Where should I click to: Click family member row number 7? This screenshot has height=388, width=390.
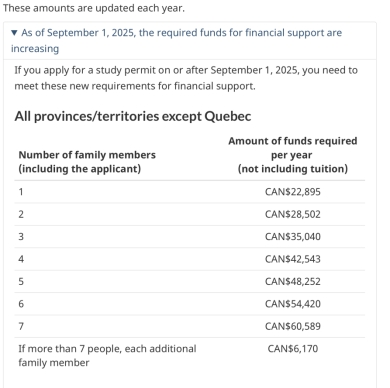click(x=21, y=326)
